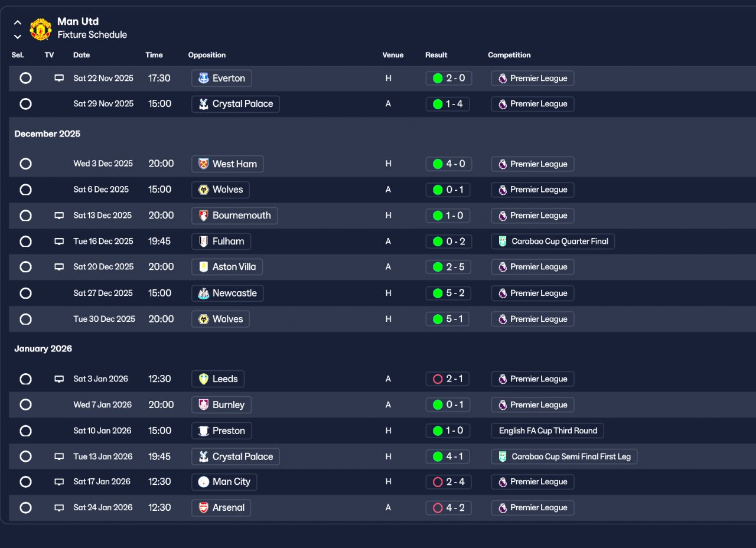This screenshot has width=756, height=548.
Task: Click the Arsenal club badge
Action: click(x=204, y=508)
